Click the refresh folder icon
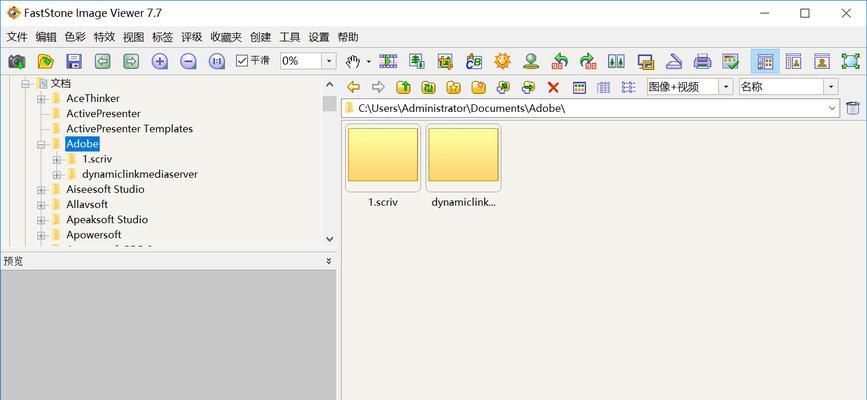This screenshot has height=400, width=867. coord(429,87)
